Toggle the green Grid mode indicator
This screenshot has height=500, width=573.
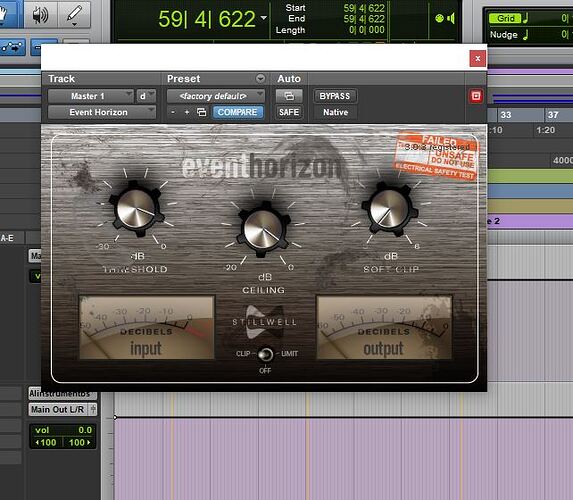point(504,18)
